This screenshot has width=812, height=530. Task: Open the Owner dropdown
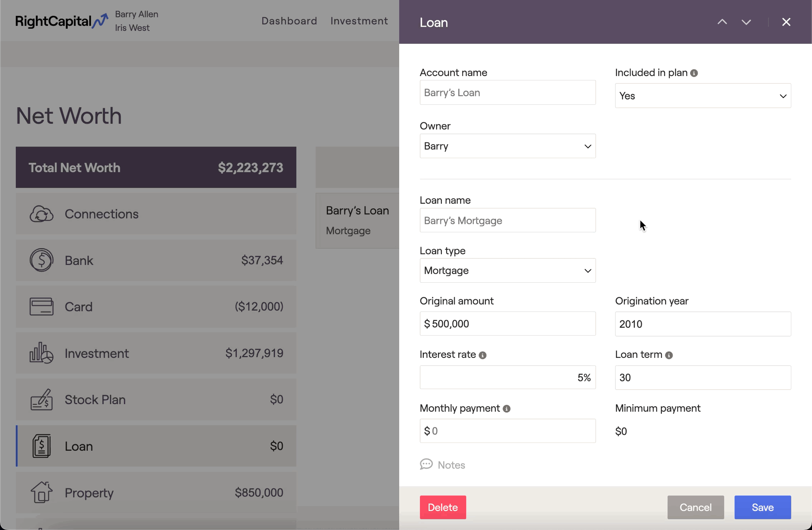[x=508, y=146]
